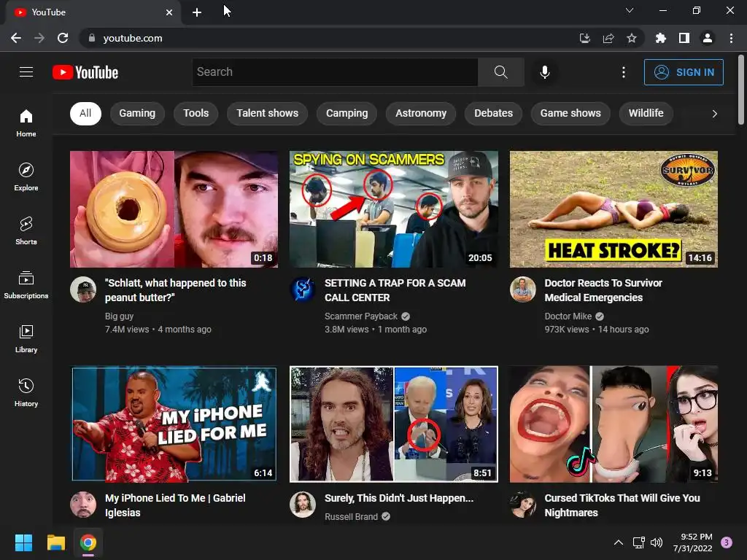Select the Debates chip
Viewport: 747px width, 560px height.
click(494, 113)
